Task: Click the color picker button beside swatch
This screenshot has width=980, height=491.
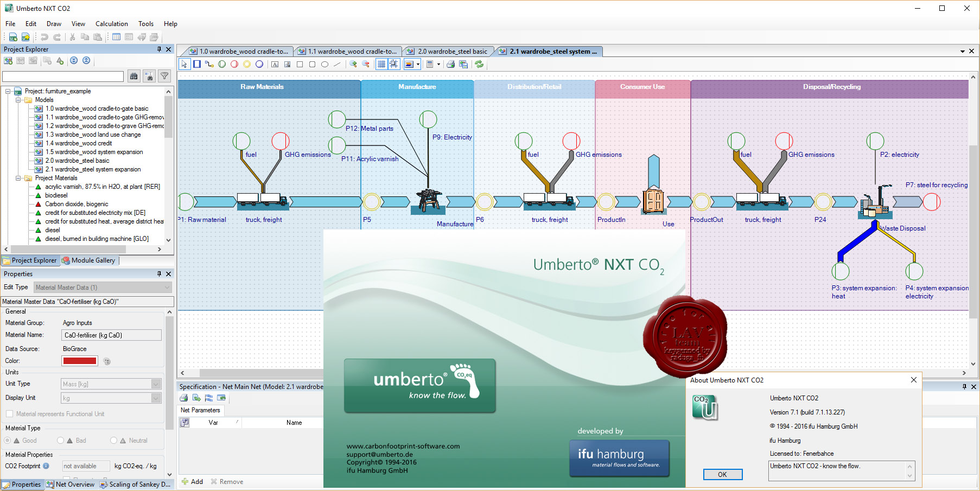Action: coord(107,361)
